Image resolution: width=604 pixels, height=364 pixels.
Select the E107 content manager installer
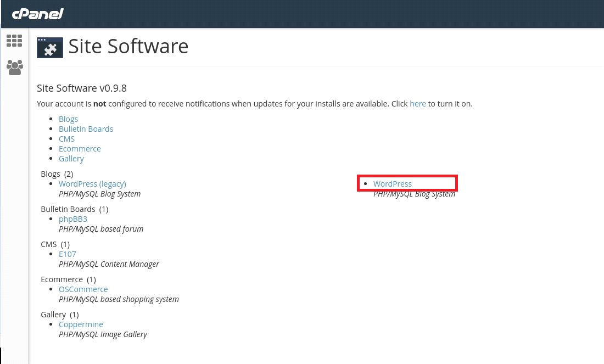tap(67, 254)
